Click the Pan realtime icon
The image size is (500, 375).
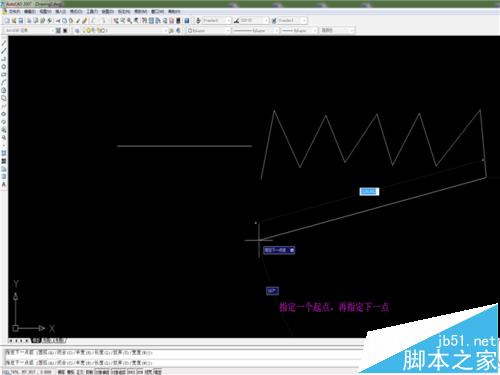pyautogui.click(x=116, y=21)
